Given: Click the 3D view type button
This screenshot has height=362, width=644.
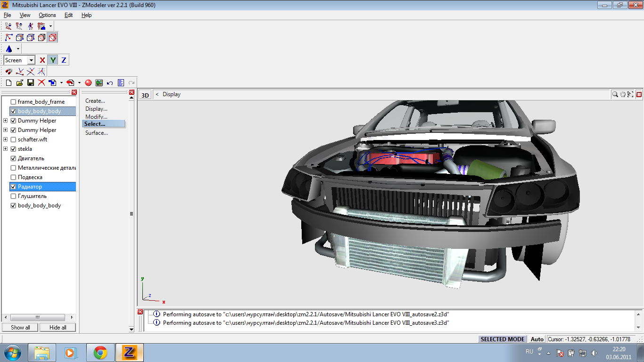Looking at the screenshot, I should pos(145,95).
